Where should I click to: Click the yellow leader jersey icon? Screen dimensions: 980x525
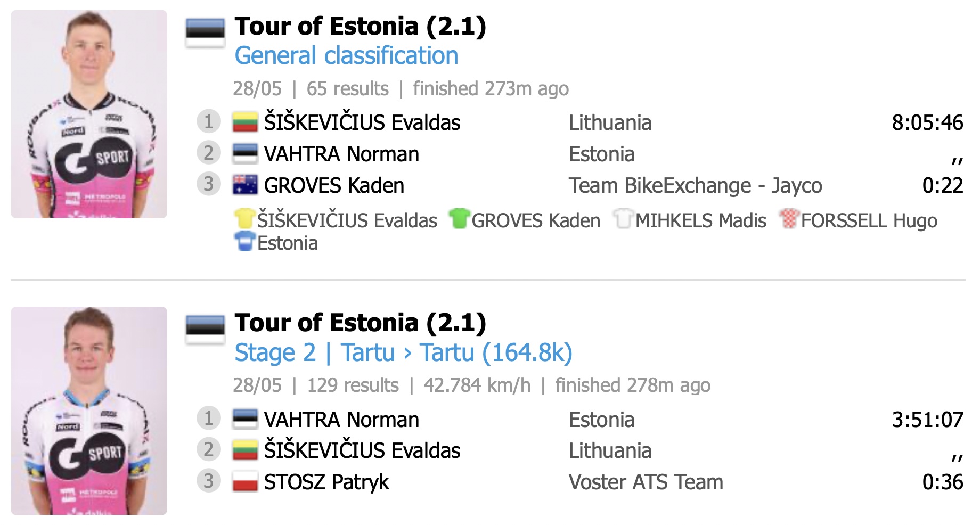coord(245,219)
